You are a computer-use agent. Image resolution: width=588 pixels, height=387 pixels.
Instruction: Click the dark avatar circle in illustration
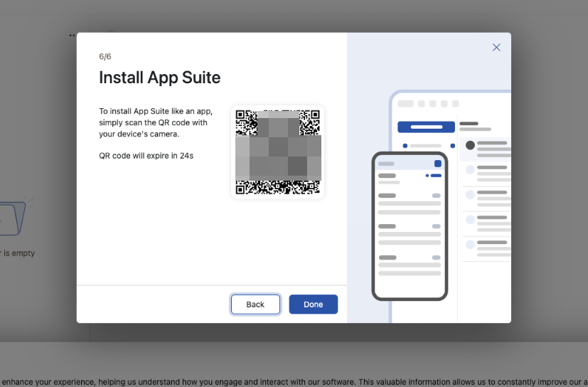470,145
